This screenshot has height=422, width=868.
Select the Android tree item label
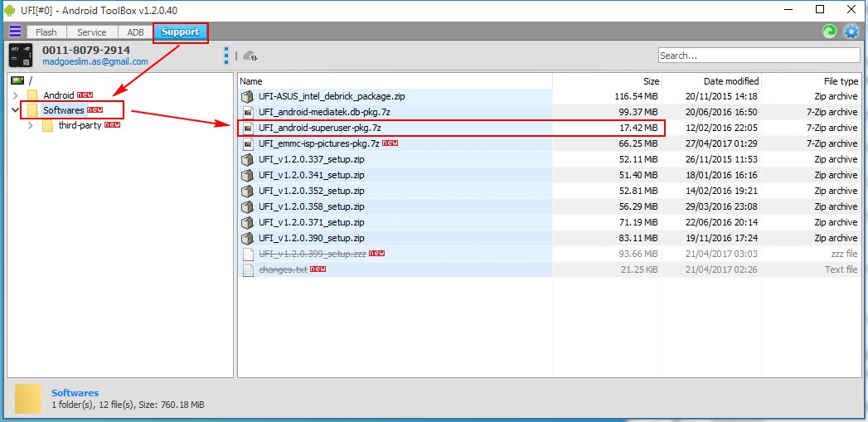pos(59,95)
